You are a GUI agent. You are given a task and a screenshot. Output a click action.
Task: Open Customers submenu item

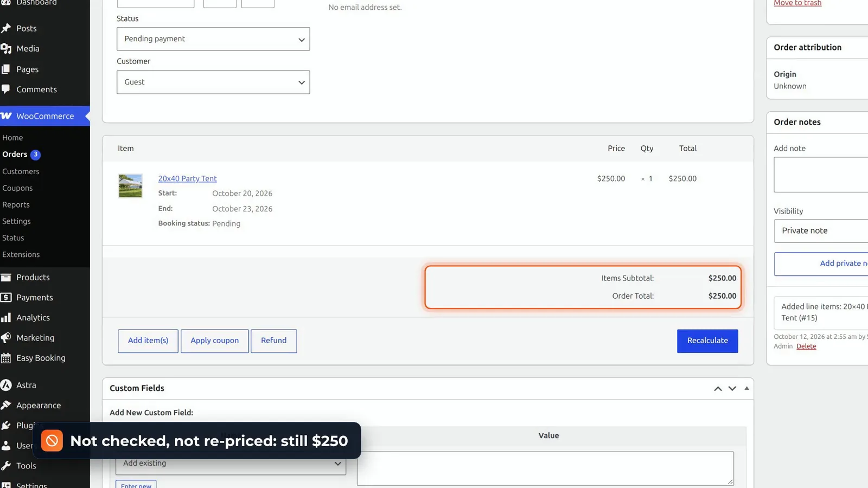point(21,171)
